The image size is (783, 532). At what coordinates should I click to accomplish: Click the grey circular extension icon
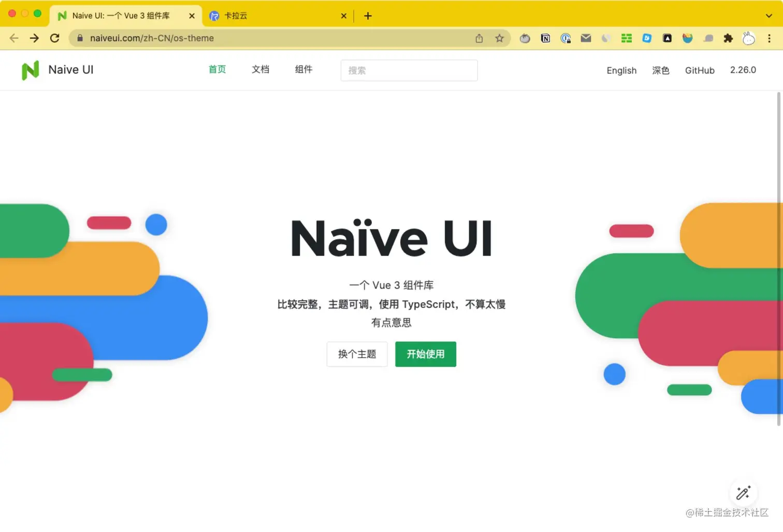pyautogui.click(x=606, y=38)
